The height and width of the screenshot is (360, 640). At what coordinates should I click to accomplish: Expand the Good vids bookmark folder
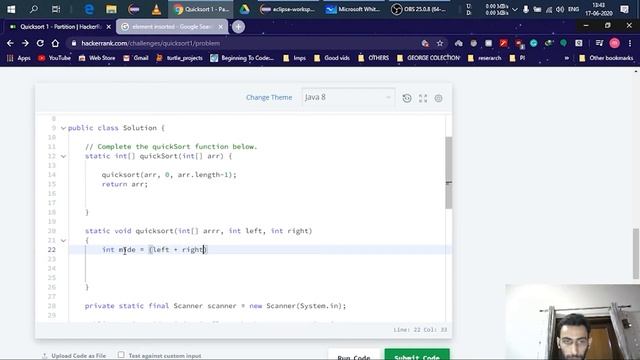[x=332, y=58]
